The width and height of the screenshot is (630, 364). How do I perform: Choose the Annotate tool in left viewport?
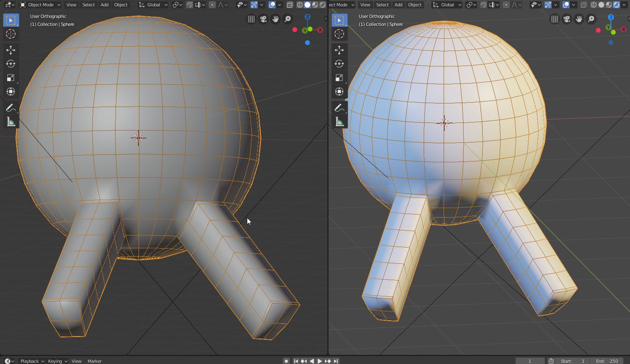coord(11,108)
